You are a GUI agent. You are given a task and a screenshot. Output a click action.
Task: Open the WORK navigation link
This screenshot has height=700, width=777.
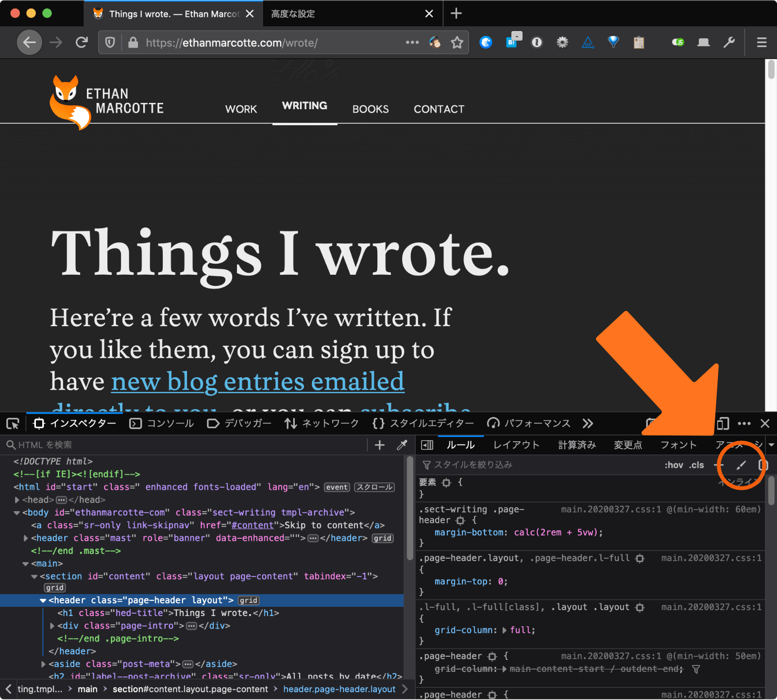[241, 109]
